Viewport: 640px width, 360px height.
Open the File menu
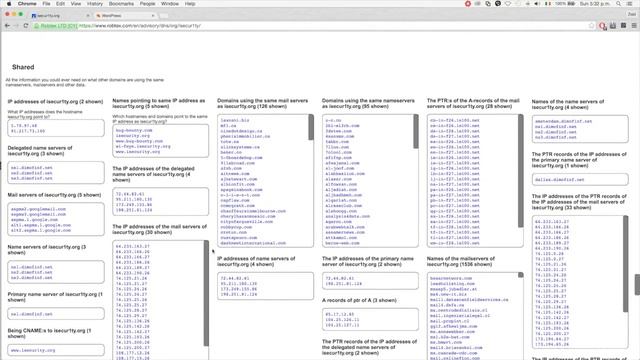point(47,4)
